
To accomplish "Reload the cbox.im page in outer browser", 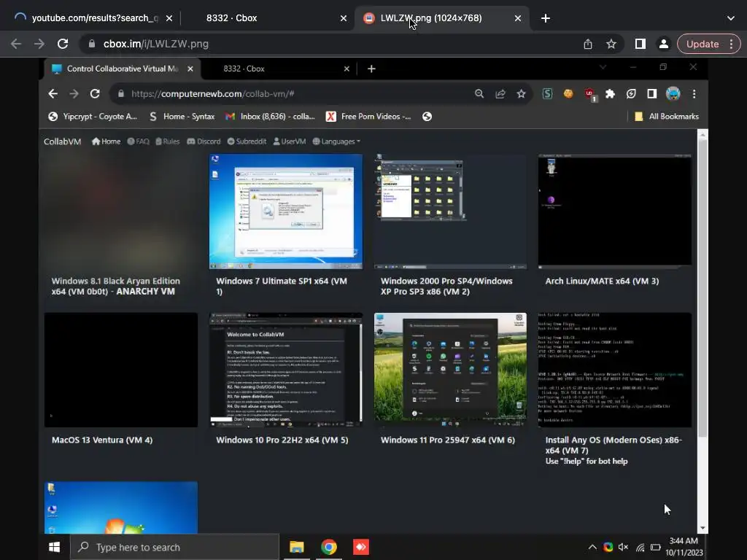I will [63, 44].
